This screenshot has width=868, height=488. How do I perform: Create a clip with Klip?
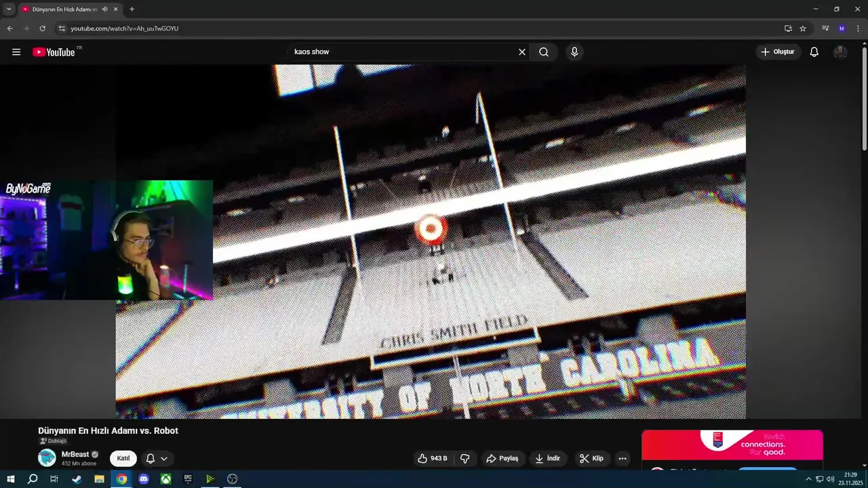(591, 459)
